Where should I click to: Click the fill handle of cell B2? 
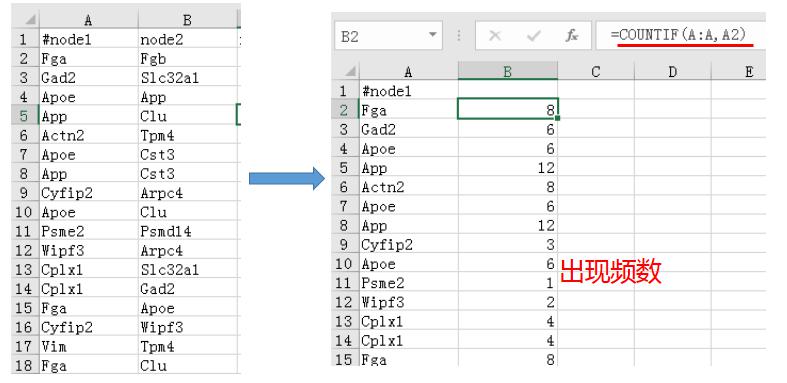[557, 118]
